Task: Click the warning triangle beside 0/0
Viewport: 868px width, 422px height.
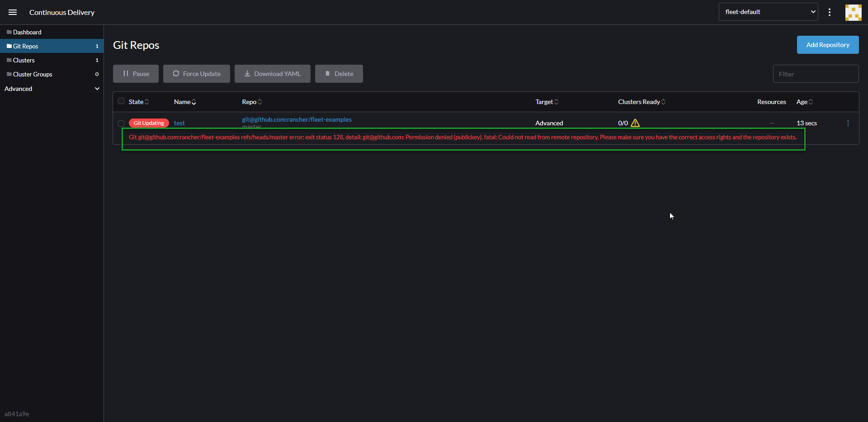Action: click(635, 123)
